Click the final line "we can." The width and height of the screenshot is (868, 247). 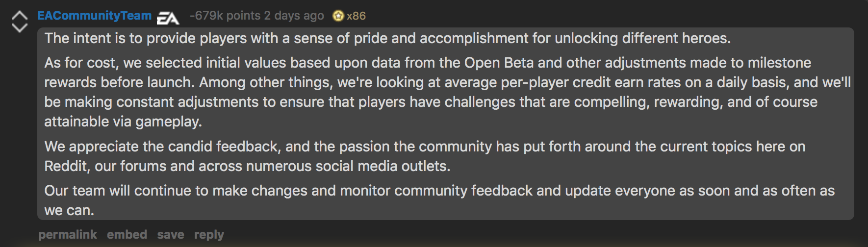[x=69, y=210]
